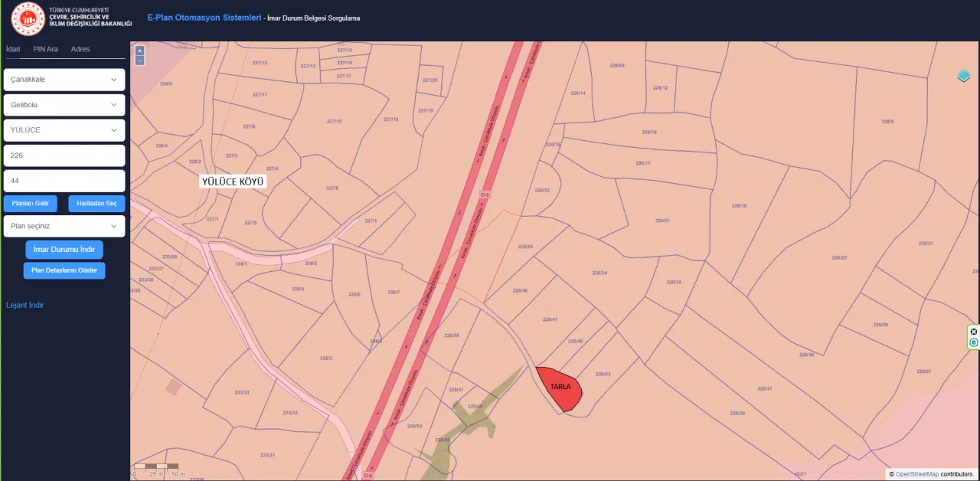
Task: Select parcel 226/47 on the map
Action: pyautogui.click(x=550, y=319)
